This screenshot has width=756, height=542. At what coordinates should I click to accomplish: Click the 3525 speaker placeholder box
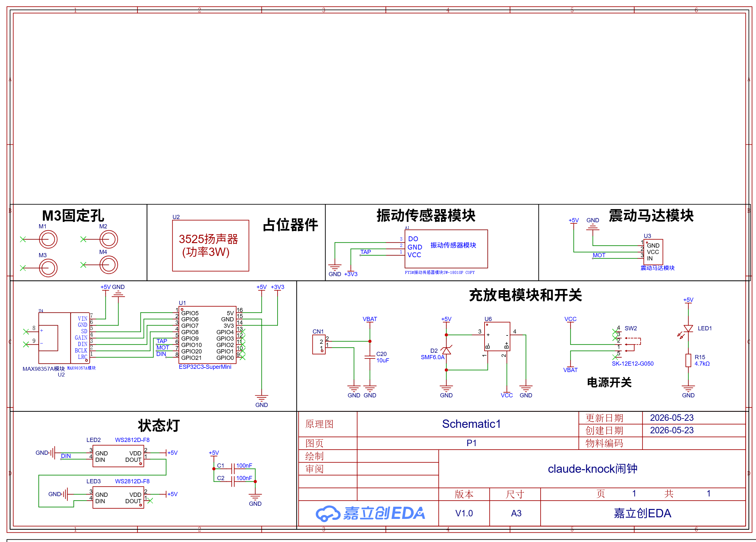click(211, 245)
